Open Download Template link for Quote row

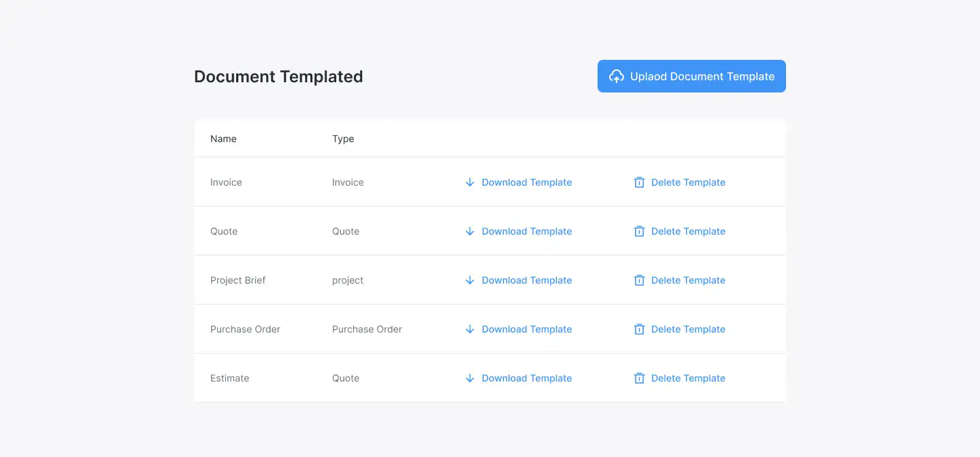coord(527,231)
